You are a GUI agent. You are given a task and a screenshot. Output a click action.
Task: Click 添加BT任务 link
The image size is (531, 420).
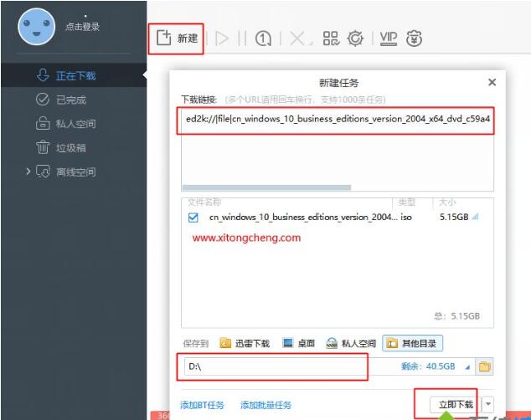tap(202, 405)
